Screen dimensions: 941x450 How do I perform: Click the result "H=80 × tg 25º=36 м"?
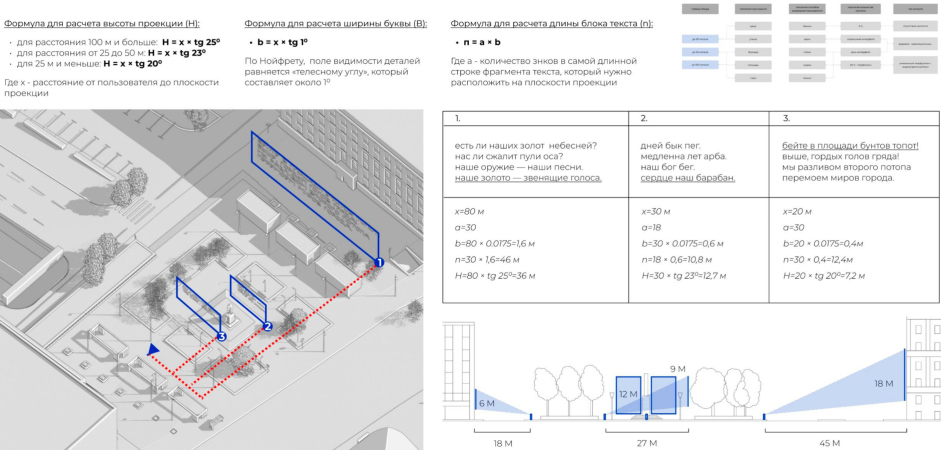pos(495,276)
